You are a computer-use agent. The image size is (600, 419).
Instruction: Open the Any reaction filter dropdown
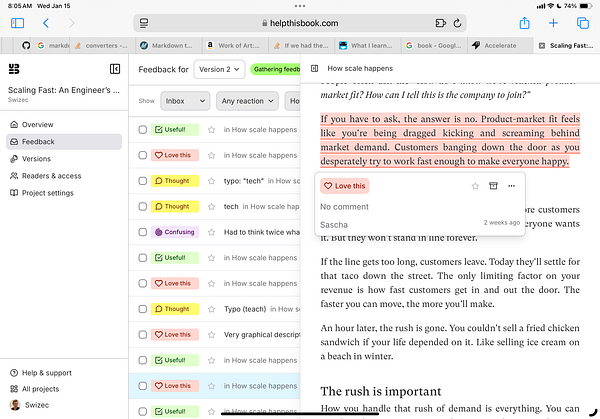pos(247,101)
